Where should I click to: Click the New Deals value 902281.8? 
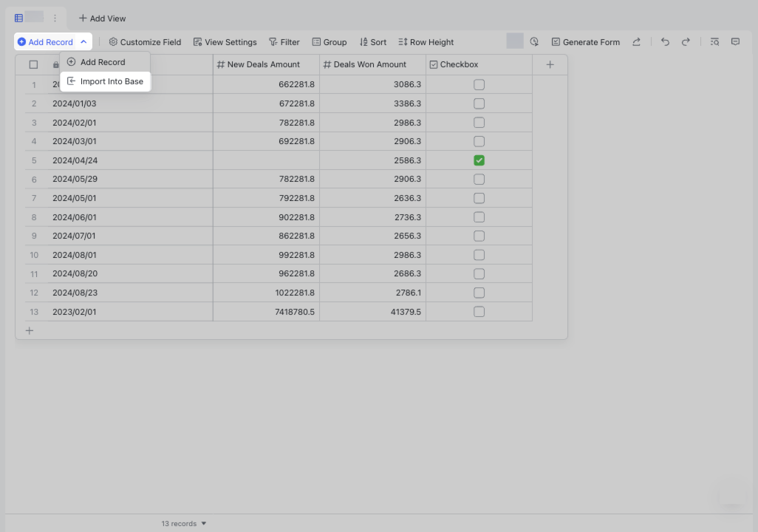click(266, 217)
